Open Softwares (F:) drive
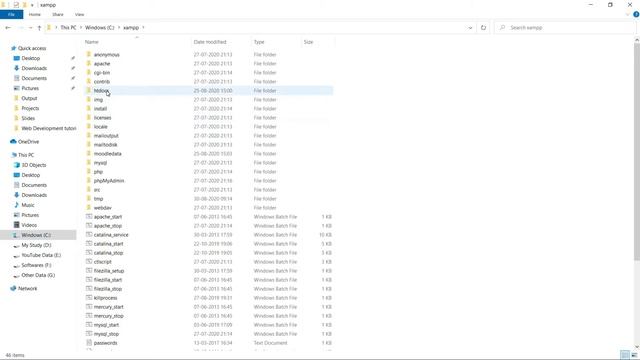This screenshot has height=360, width=640. (36, 265)
